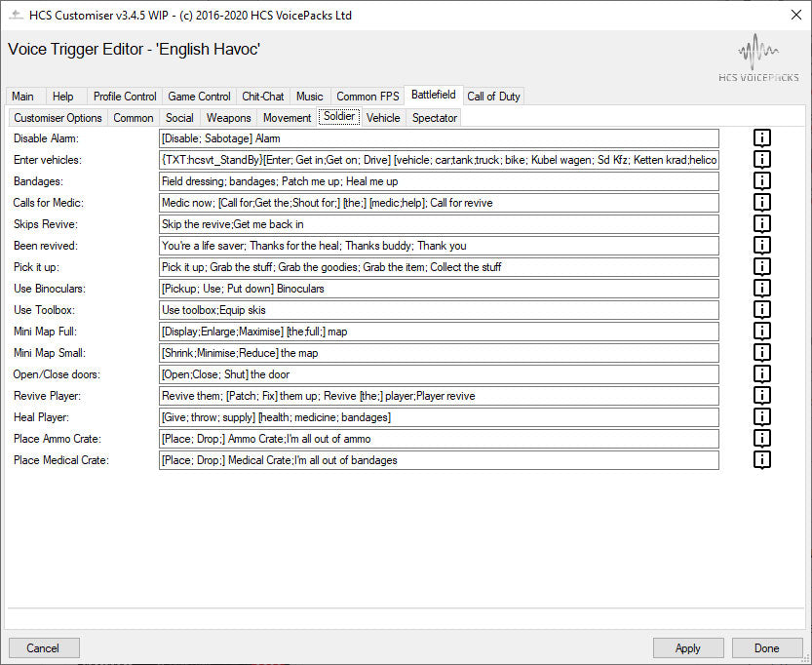Click info icon next to Use Binoculars
This screenshot has height=665, width=812.
[762, 289]
